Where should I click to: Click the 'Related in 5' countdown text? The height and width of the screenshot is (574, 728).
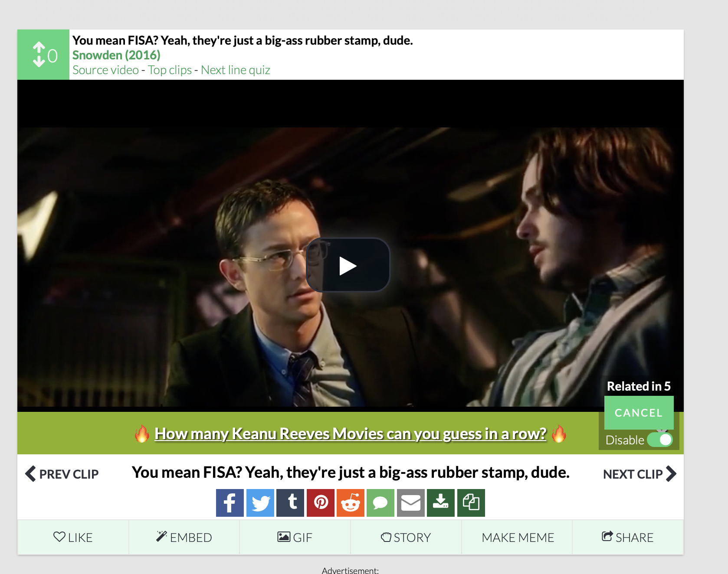(639, 386)
